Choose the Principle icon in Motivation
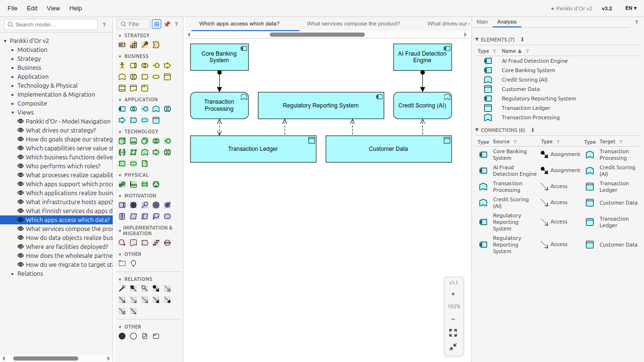 [x=122, y=216]
